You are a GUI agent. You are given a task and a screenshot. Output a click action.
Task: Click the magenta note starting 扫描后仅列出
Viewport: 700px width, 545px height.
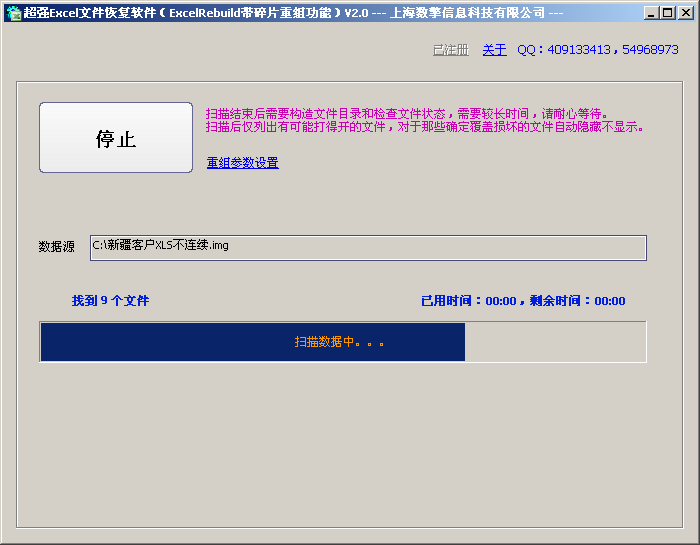click(425, 127)
